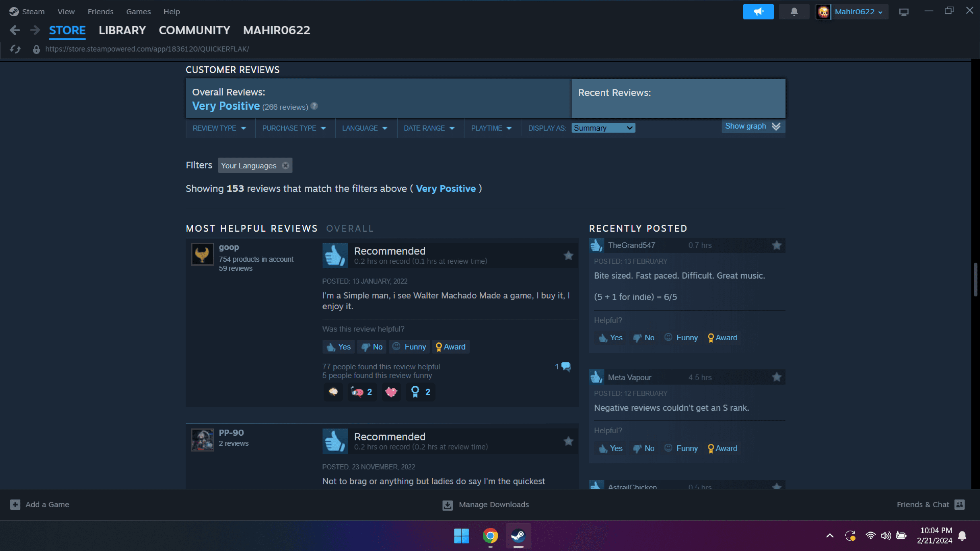Open Google Chrome from the taskbar

(x=490, y=536)
